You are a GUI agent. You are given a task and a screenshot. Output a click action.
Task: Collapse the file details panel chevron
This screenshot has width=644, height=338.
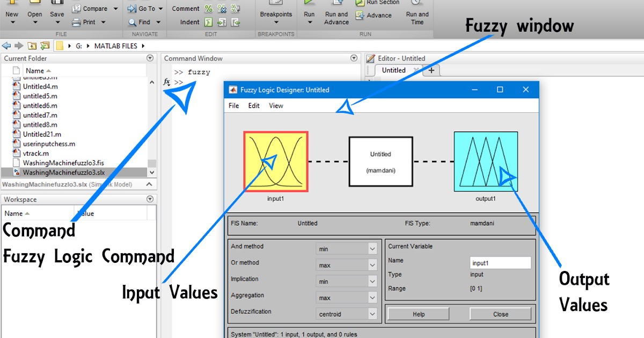[150, 185]
